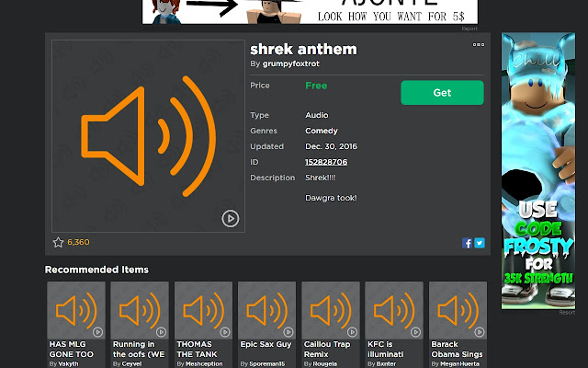Click the KFC is illuminati title
Image resolution: width=588 pixels, height=368 pixels.
tap(386, 350)
